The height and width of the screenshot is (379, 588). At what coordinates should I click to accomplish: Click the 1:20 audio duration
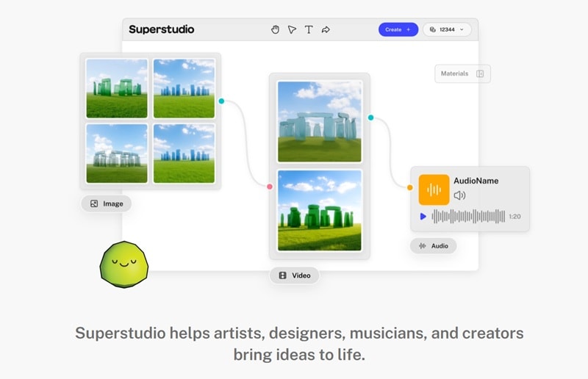coord(515,216)
